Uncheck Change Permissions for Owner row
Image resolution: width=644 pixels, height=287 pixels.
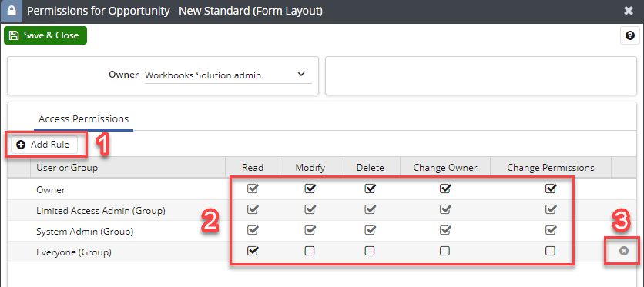(551, 189)
